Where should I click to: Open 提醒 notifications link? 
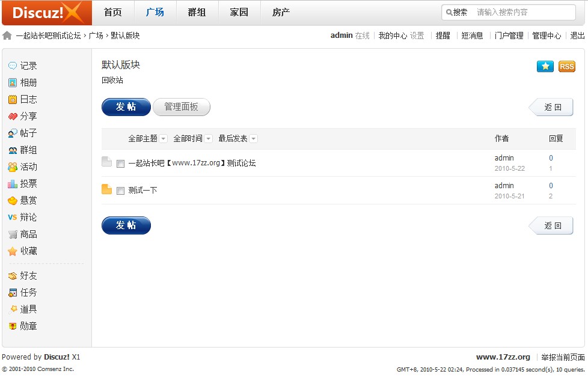point(443,35)
